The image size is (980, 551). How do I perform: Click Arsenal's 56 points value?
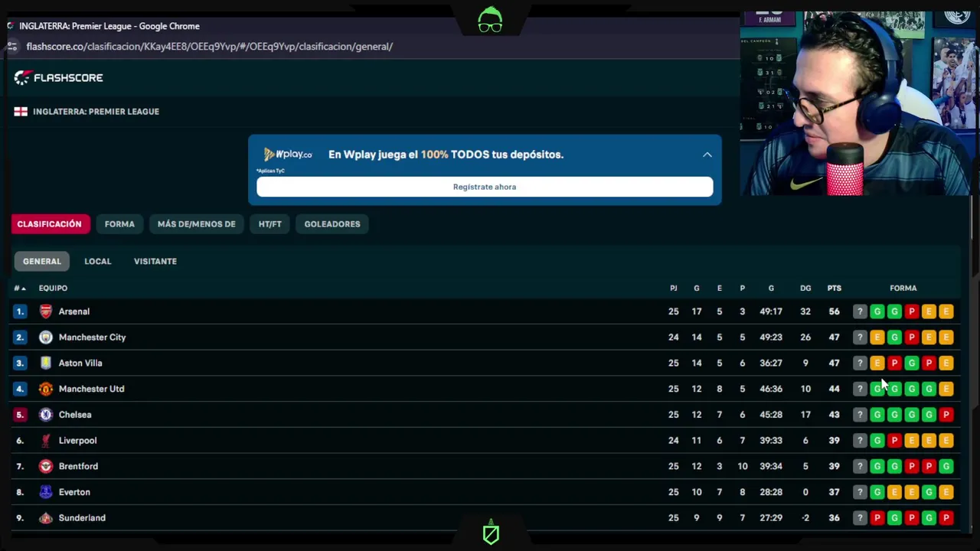[834, 311]
